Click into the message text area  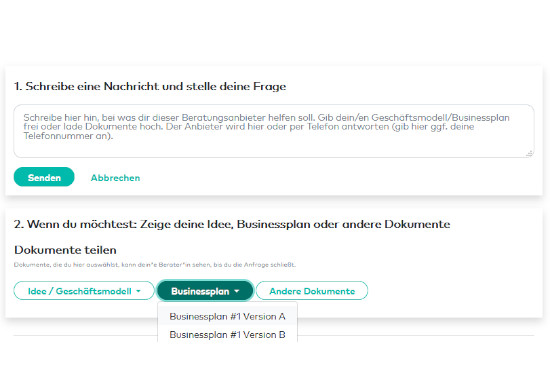coord(274,131)
